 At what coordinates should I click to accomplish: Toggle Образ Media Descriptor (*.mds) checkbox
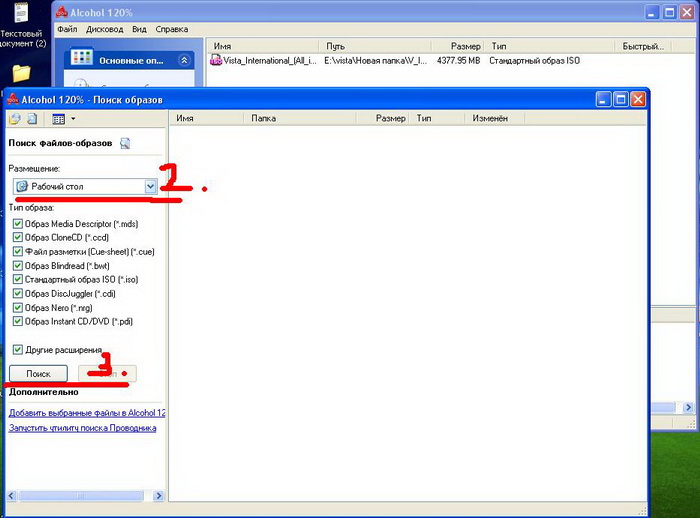[17, 224]
